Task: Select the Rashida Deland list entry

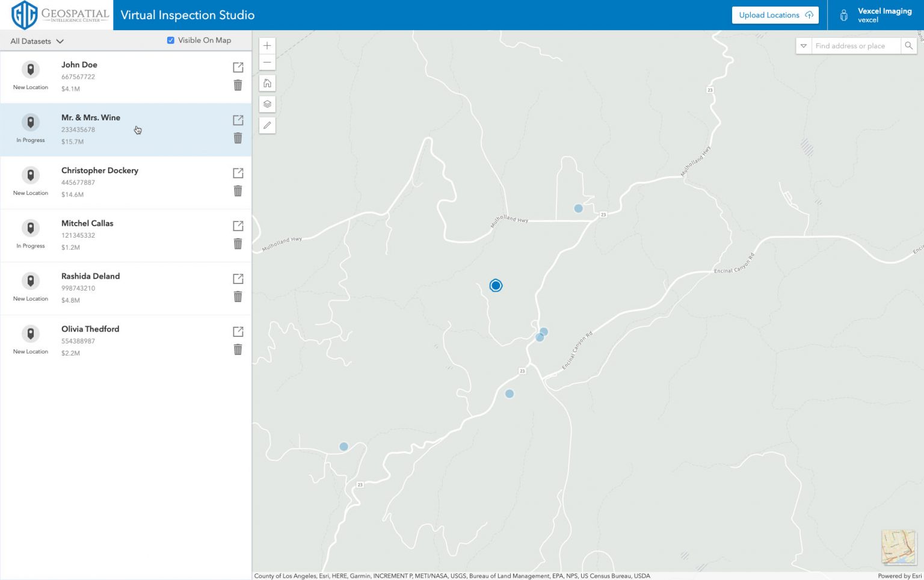Action: pyautogui.click(x=126, y=289)
